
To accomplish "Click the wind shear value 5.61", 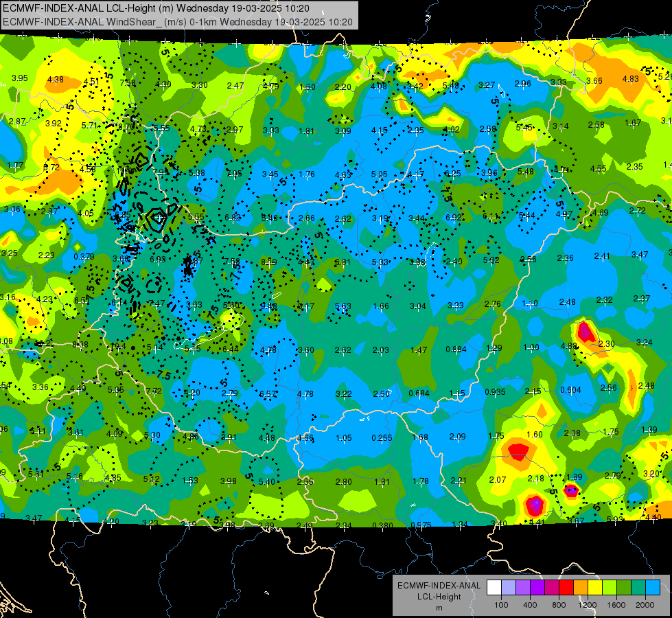I will pyautogui.click(x=36, y=474).
